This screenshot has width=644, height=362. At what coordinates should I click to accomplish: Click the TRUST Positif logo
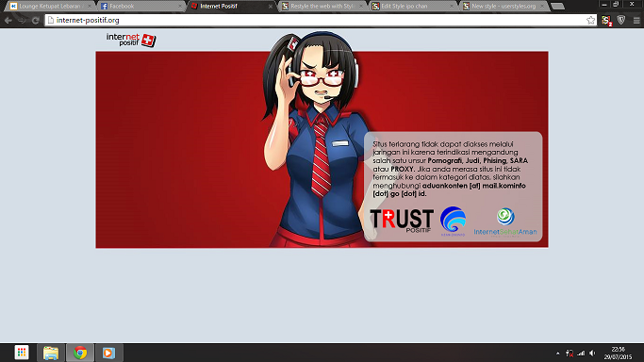[402, 220]
